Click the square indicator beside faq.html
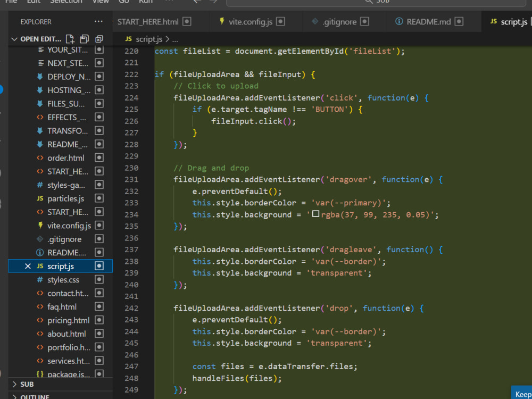This screenshot has width=532, height=399. 99,307
